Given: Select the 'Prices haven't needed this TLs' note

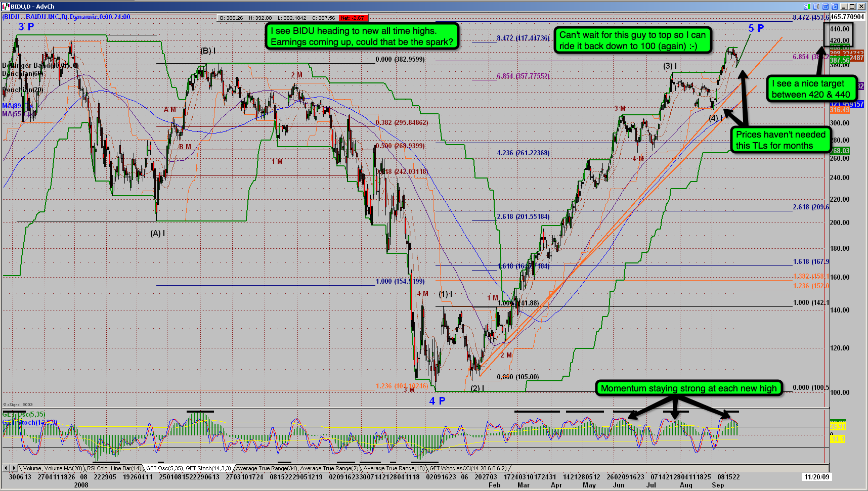Looking at the screenshot, I should tap(780, 140).
